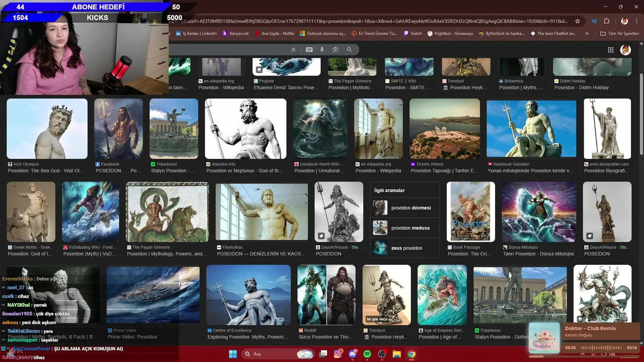Screen dimensions: 644x362
Task: Select the poseidon medusa related search
Action: coord(405,228)
